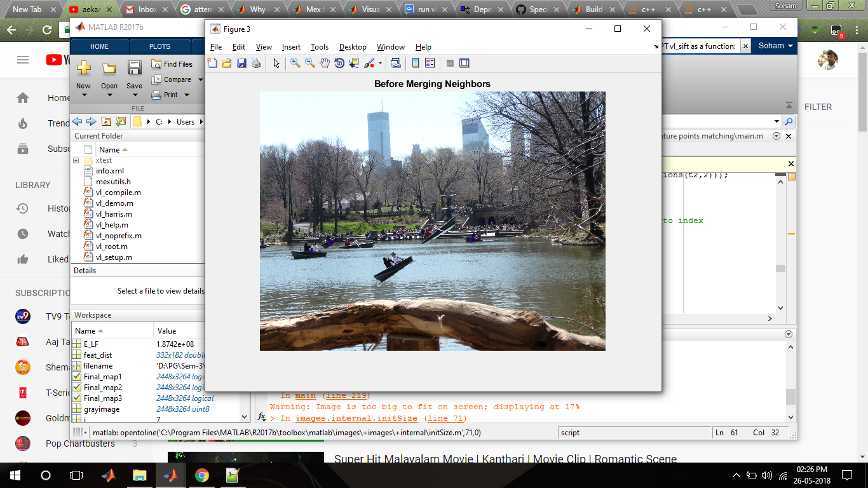The width and height of the screenshot is (868, 488).
Task: Enable the Rotate 3D tool
Action: (x=339, y=63)
